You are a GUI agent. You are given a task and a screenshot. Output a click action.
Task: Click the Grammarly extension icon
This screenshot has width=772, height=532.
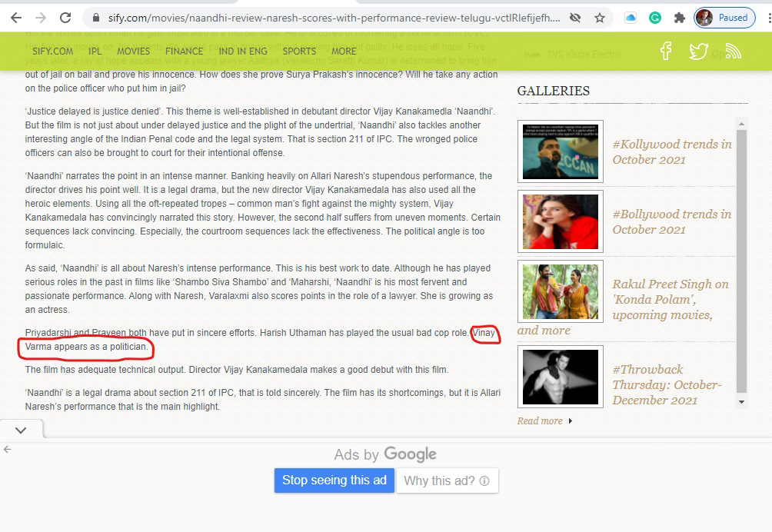(x=655, y=18)
